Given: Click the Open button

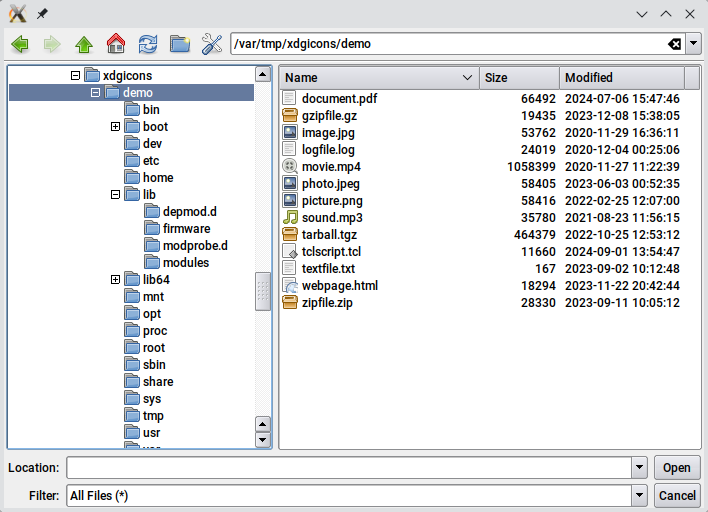Looking at the screenshot, I should (x=677, y=467).
